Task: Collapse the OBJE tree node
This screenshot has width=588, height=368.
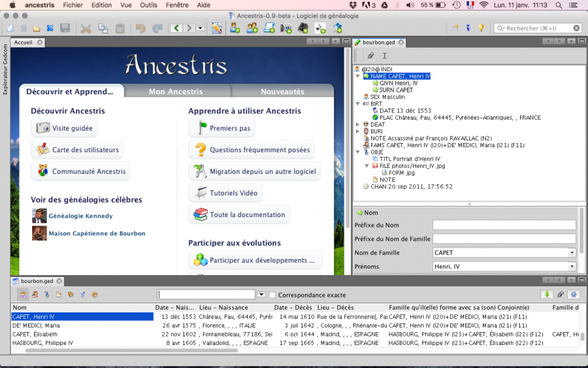Action: (x=358, y=152)
